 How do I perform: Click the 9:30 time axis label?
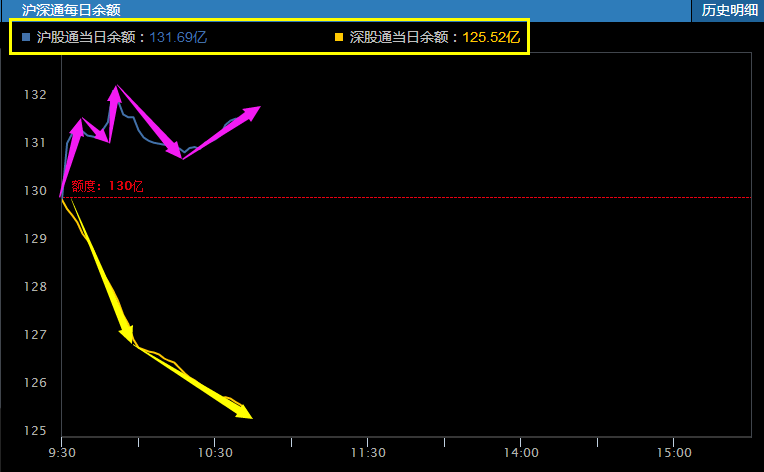(x=62, y=453)
